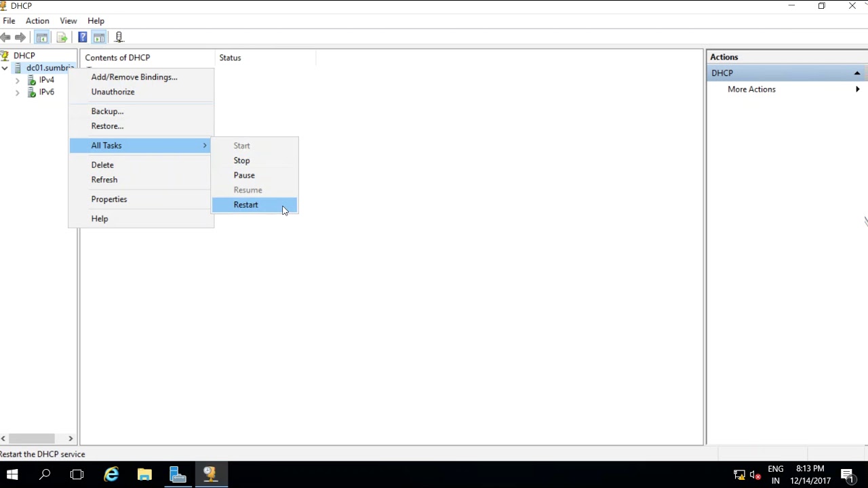The image size is (868, 488).
Task: Click the ENG IN language indicator
Action: pos(776,474)
